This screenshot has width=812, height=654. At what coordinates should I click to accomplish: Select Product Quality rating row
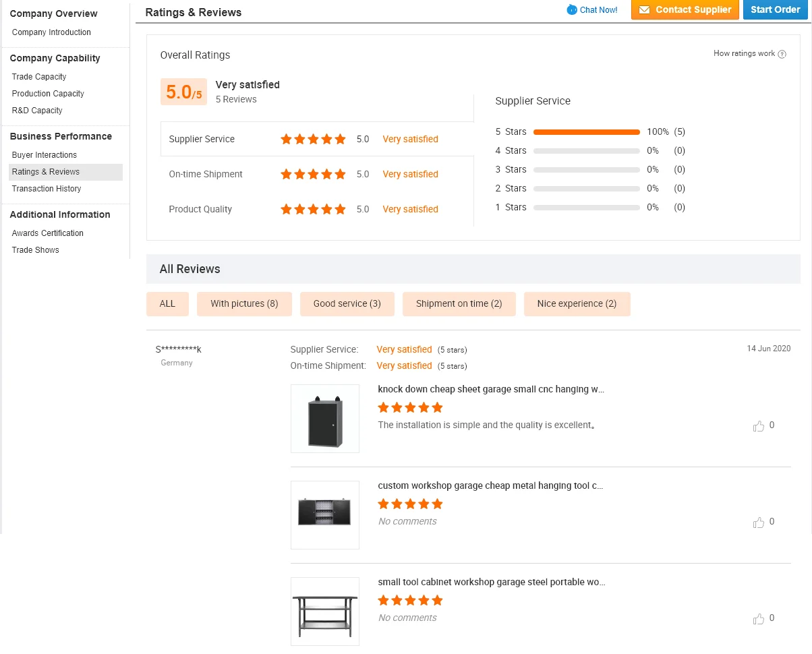(x=317, y=209)
